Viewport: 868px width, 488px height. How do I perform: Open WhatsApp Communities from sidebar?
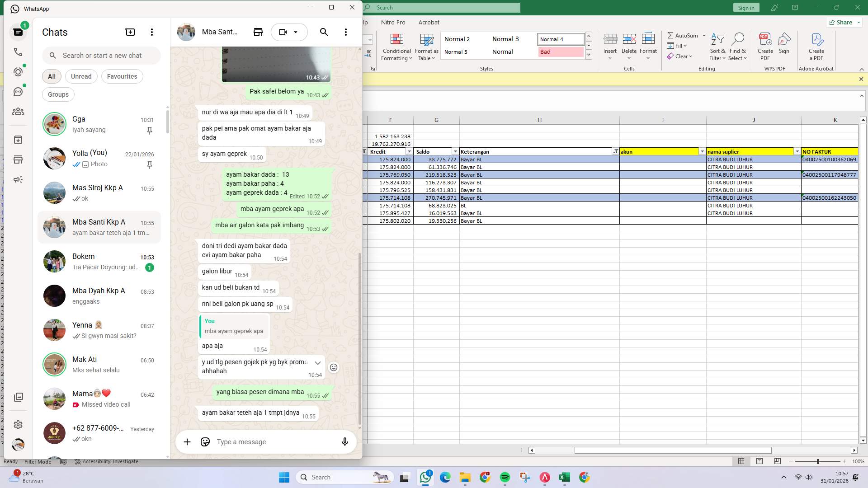[x=18, y=112]
